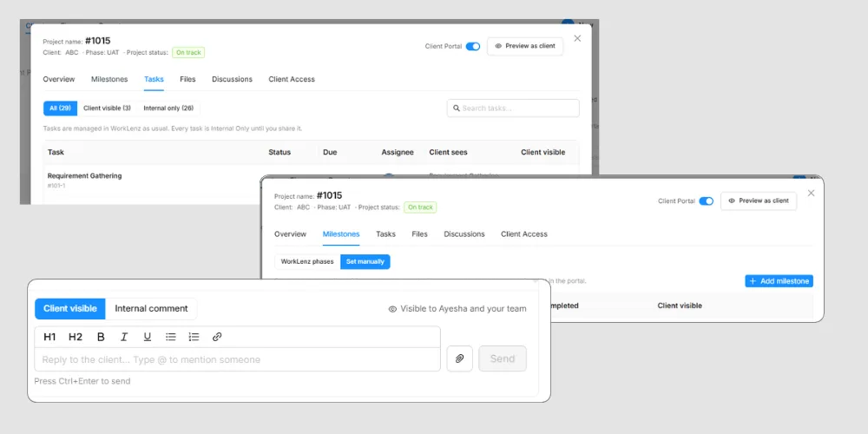Click the search magnifier icon
This screenshot has height=434, width=868.
[x=457, y=108]
